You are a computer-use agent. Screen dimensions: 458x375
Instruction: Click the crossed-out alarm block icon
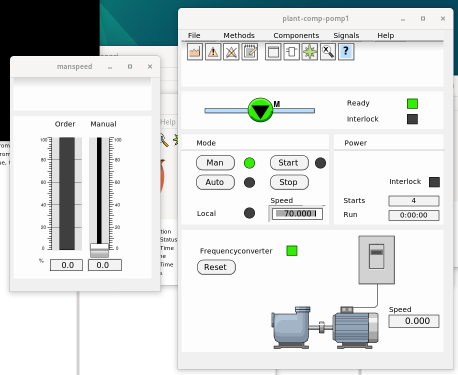pyautogui.click(x=231, y=52)
